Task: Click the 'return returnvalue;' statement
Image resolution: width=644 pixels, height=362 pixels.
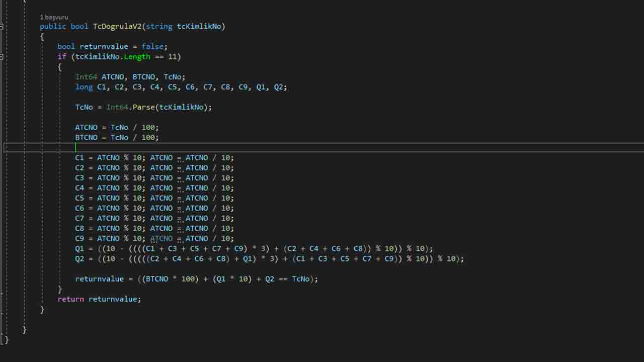Action: 100,299
